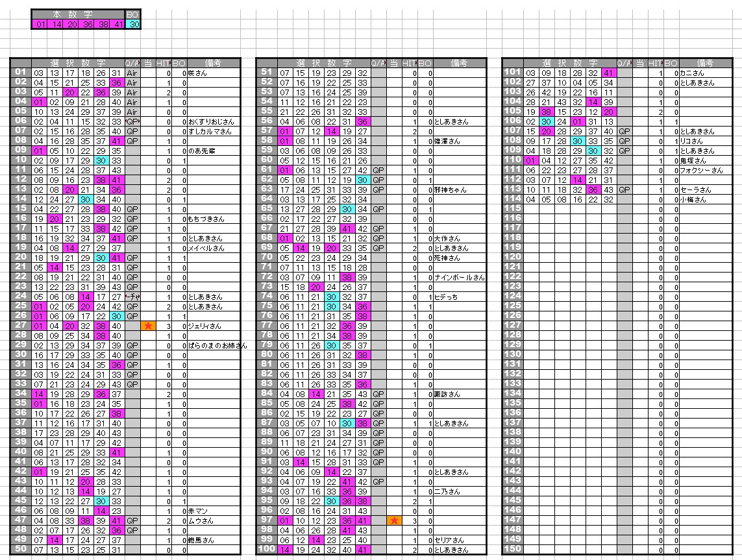Select the row number 01 cell
Screen dimensions: 742x560
click(21, 73)
